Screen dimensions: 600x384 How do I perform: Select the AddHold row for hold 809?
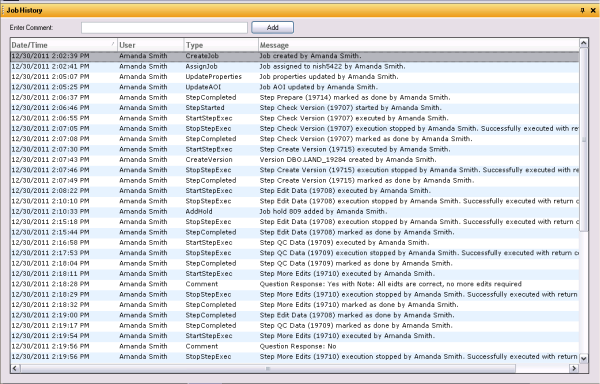[x=295, y=212]
